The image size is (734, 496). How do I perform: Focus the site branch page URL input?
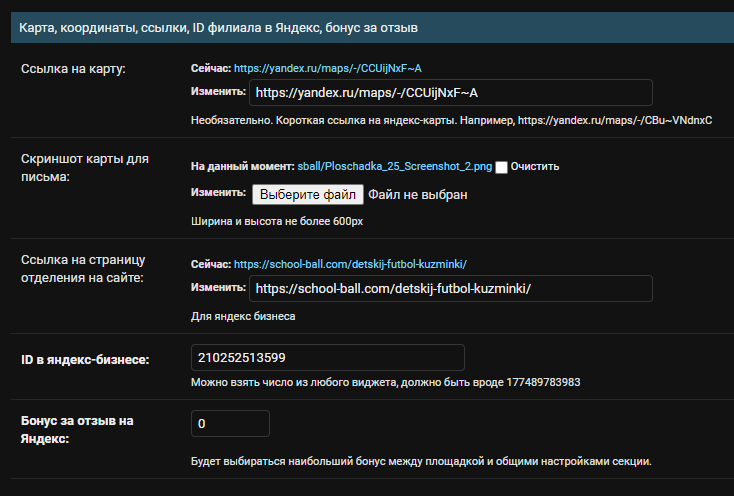coord(450,289)
